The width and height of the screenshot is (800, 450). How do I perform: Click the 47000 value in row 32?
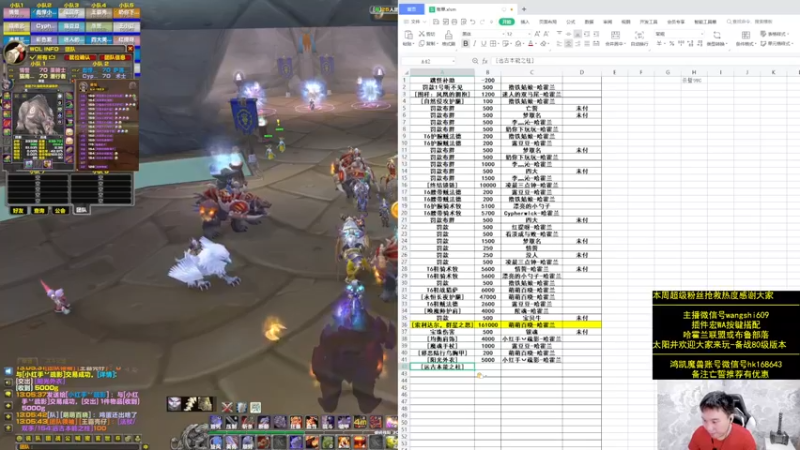487,297
